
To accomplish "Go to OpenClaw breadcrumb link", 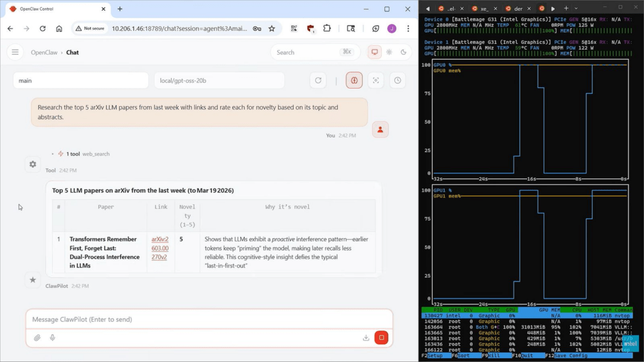I will pos(44,52).
